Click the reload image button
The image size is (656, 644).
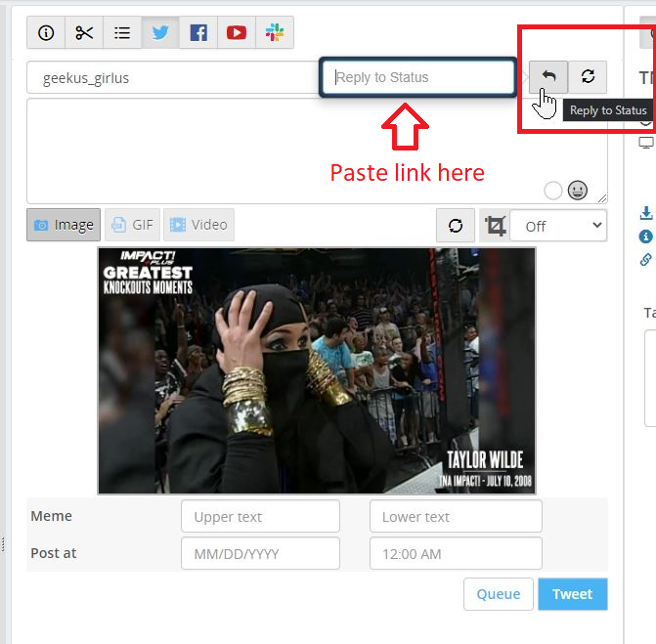[x=456, y=226]
